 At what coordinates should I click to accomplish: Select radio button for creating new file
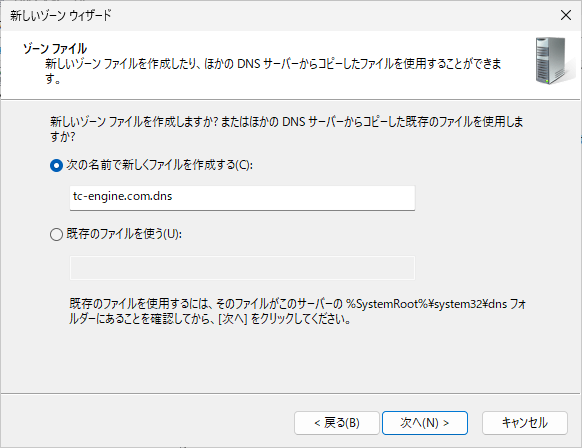tap(56, 166)
